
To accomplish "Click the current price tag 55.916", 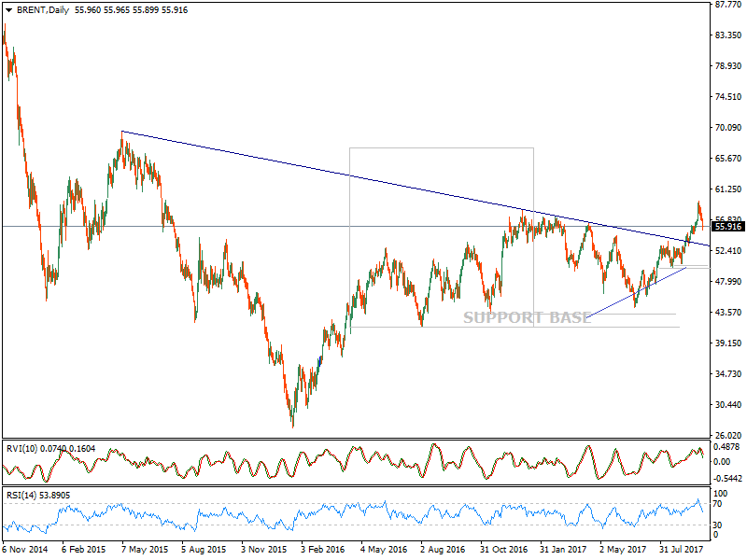I will click(x=727, y=227).
